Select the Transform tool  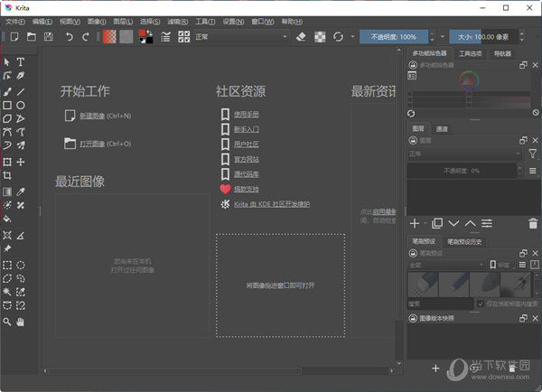coord(7,162)
